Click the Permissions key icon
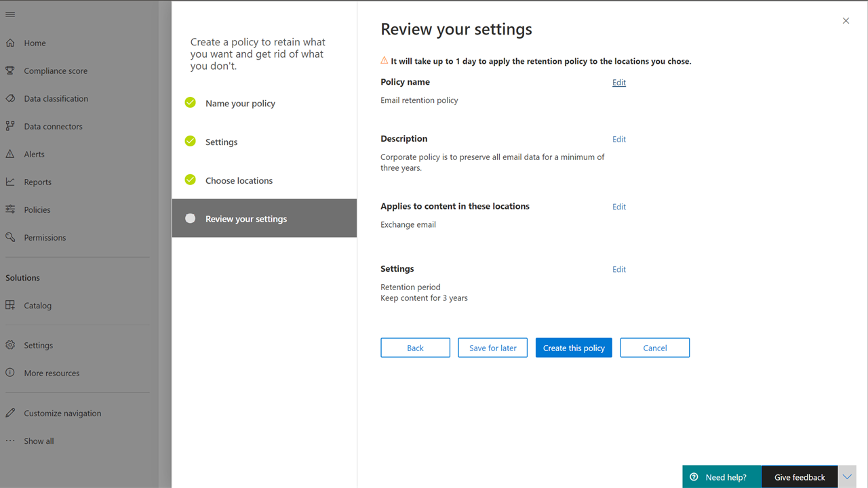The width and height of the screenshot is (868, 488). tap(10, 237)
